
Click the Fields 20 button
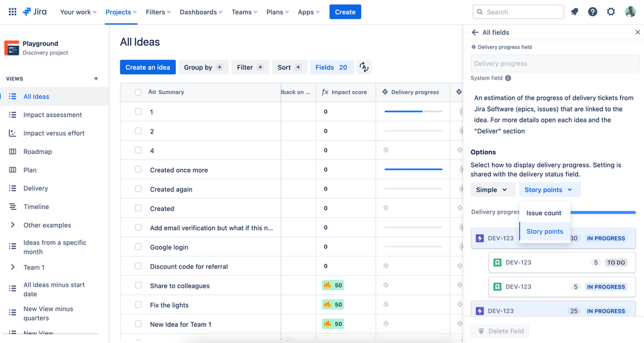tap(331, 67)
